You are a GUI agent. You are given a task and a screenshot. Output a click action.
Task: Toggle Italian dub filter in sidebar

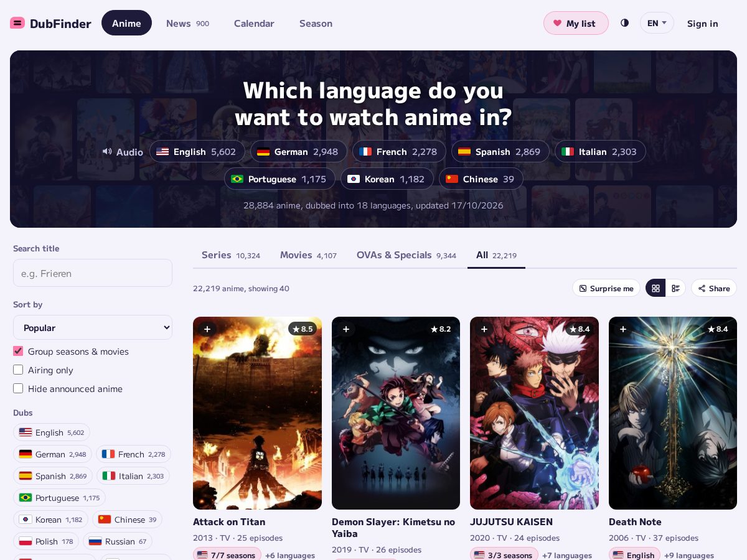[133, 476]
